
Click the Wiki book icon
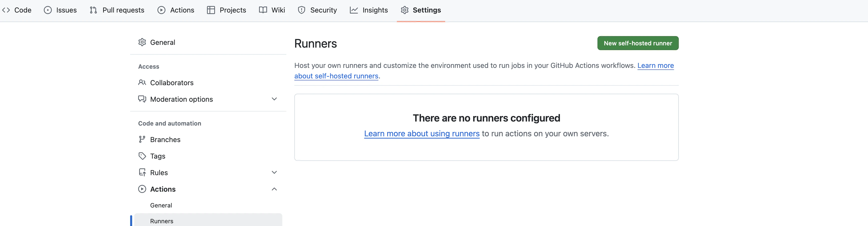263,10
